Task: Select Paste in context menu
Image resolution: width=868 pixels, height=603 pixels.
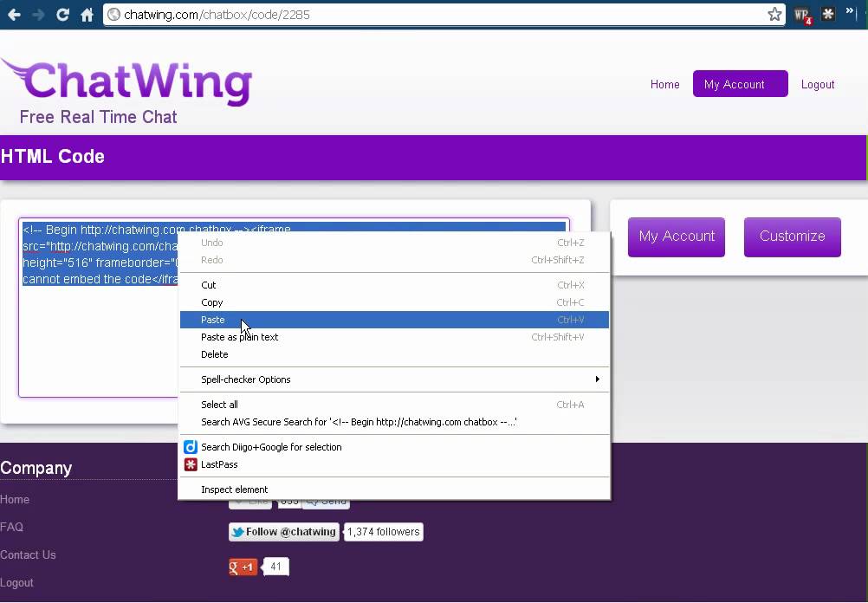Action: click(394, 320)
